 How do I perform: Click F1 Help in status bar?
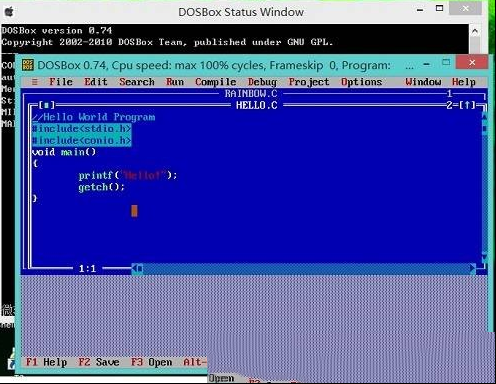46,362
